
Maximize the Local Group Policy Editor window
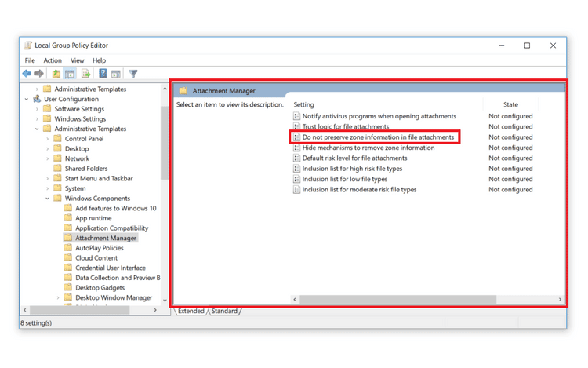click(527, 46)
